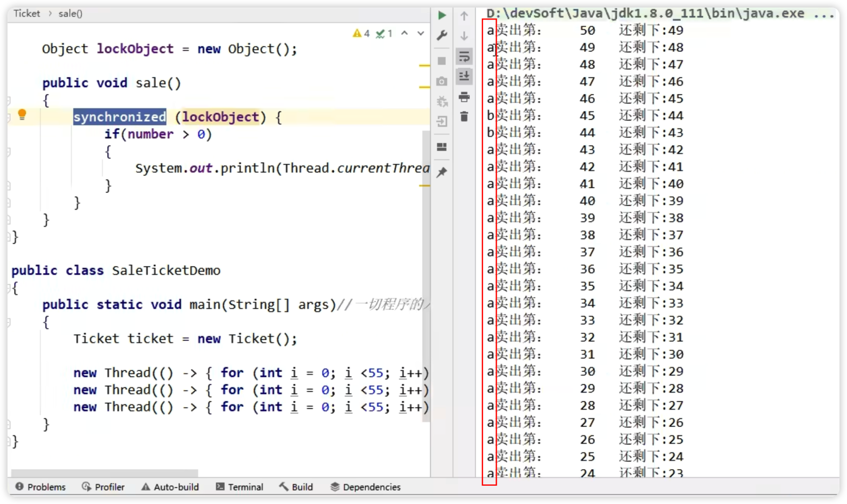Click the 'public void sale()' declaration
Screen dimensions: 847x504
tap(112, 83)
